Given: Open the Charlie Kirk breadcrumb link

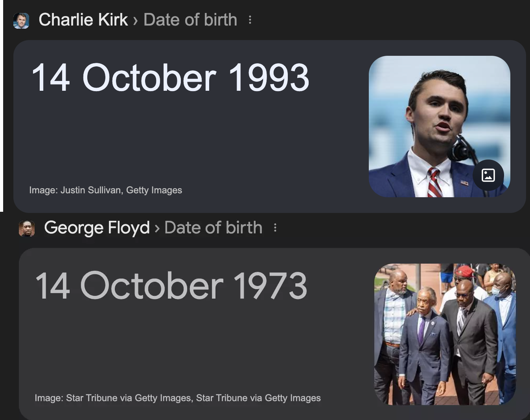Looking at the screenshot, I should (x=83, y=20).
